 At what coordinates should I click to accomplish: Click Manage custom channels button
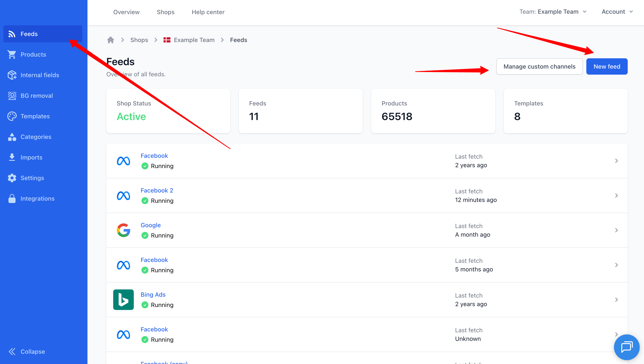click(x=539, y=66)
